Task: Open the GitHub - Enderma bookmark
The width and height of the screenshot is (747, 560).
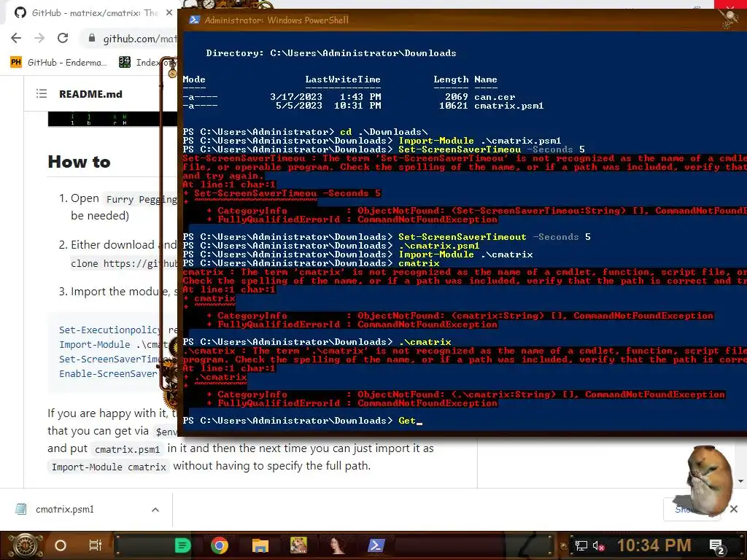Action: (58, 63)
